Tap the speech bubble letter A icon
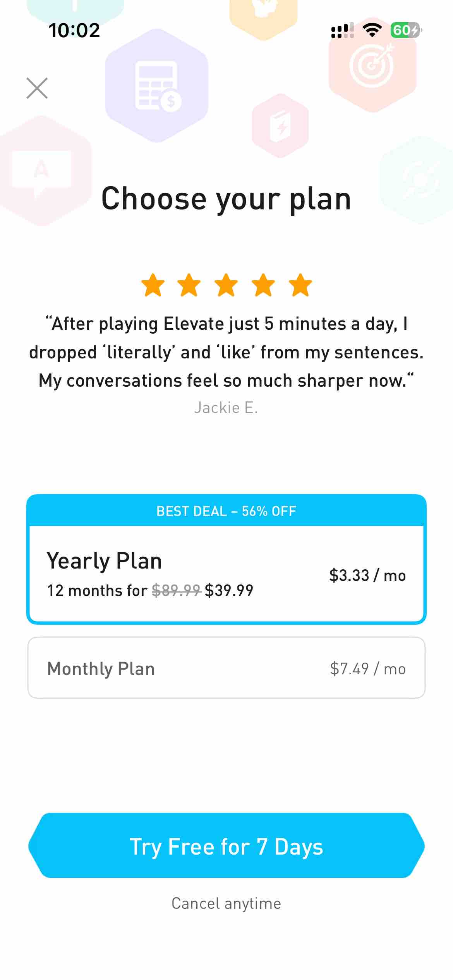 coord(42,171)
